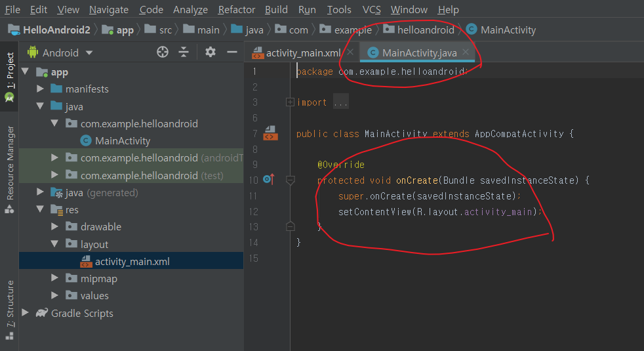This screenshot has width=644, height=351.
Task: Expand the folded import block
Action: coord(290,102)
